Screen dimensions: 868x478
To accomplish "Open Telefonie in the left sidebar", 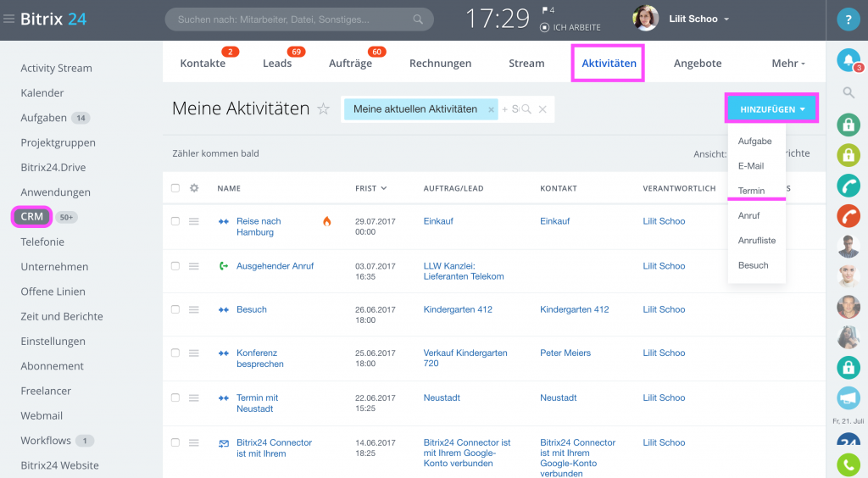I will point(42,242).
